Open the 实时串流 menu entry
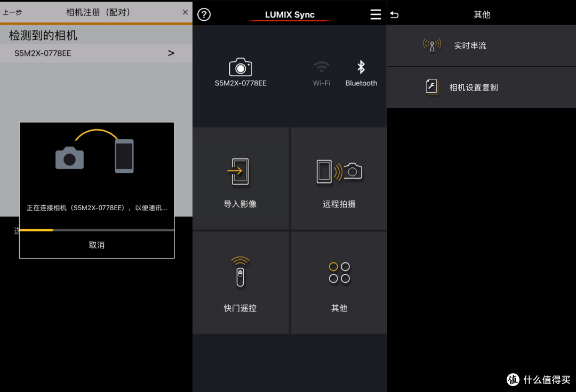This screenshot has width=576, height=392. [x=481, y=45]
